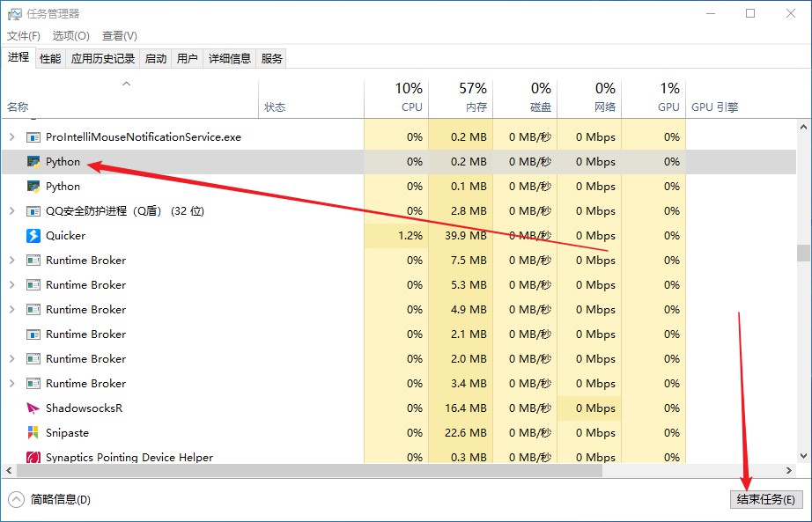Sort by the 内存 column header
Image resolution: width=812 pixels, height=522 pixels.
[x=461, y=99]
